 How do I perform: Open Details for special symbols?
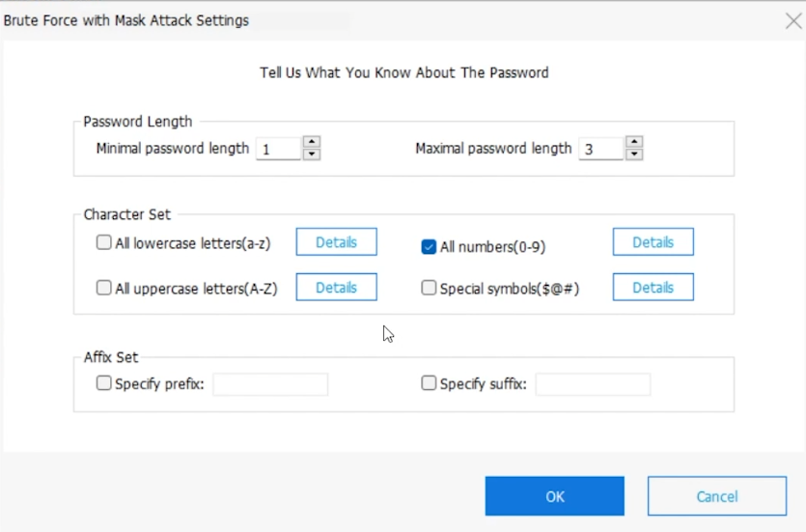point(653,287)
